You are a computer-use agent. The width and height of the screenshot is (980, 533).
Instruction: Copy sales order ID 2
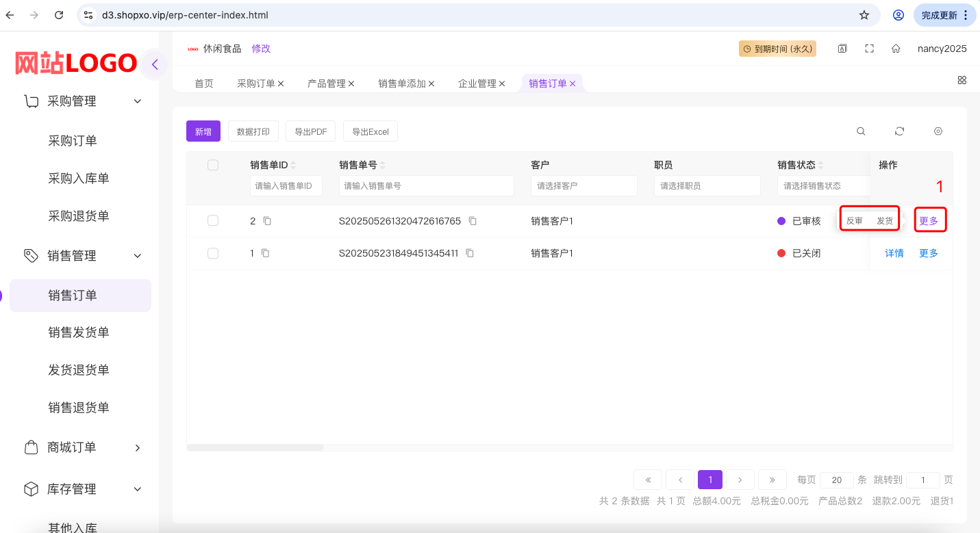[x=267, y=221]
